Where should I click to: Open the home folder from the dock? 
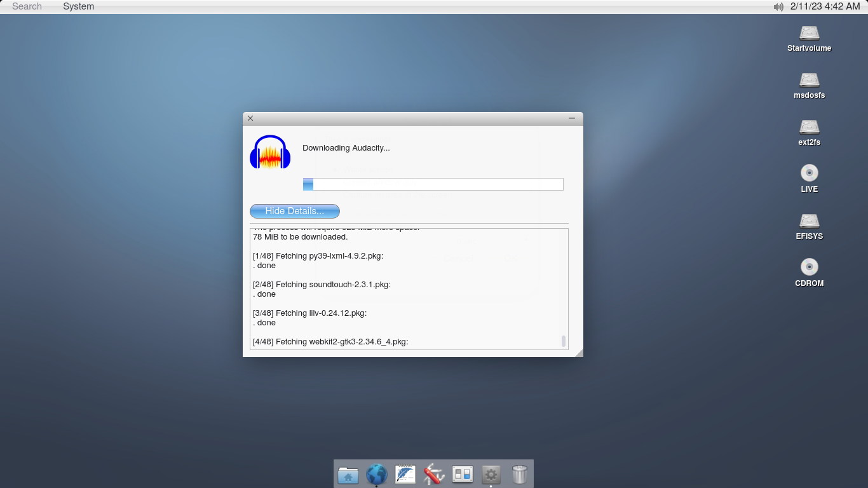pyautogui.click(x=348, y=475)
